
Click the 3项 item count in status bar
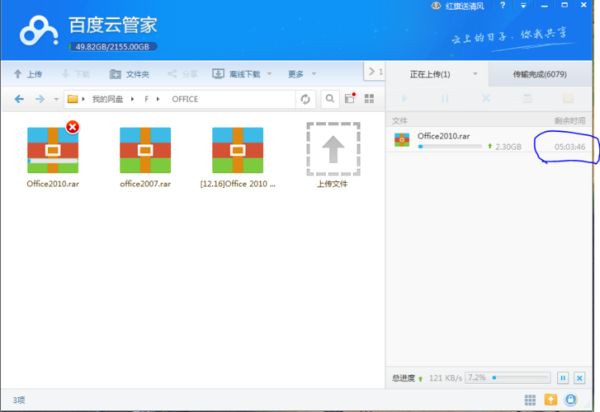19,400
